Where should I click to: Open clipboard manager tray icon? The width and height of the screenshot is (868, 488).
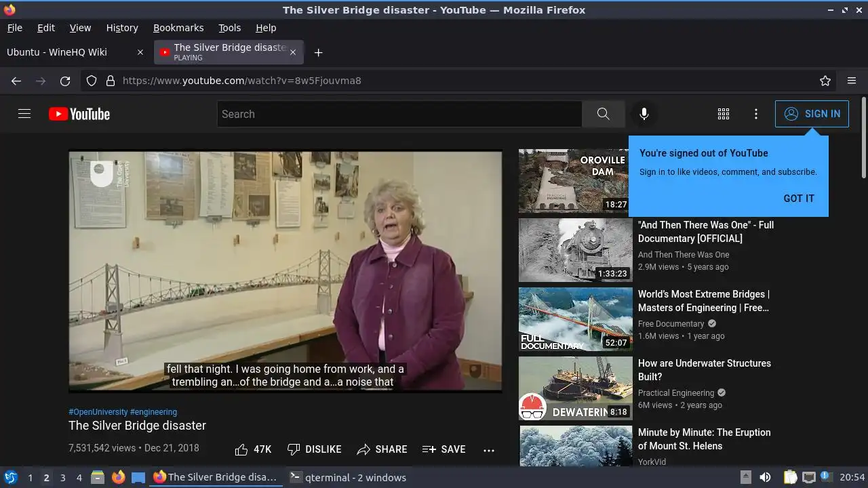tap(791, 477)
